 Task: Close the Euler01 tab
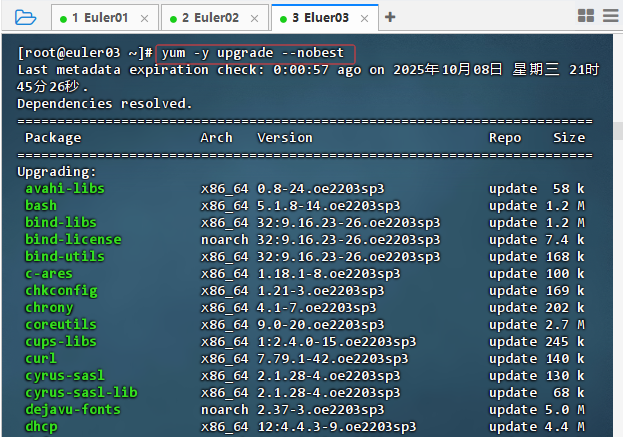(145, 18)
